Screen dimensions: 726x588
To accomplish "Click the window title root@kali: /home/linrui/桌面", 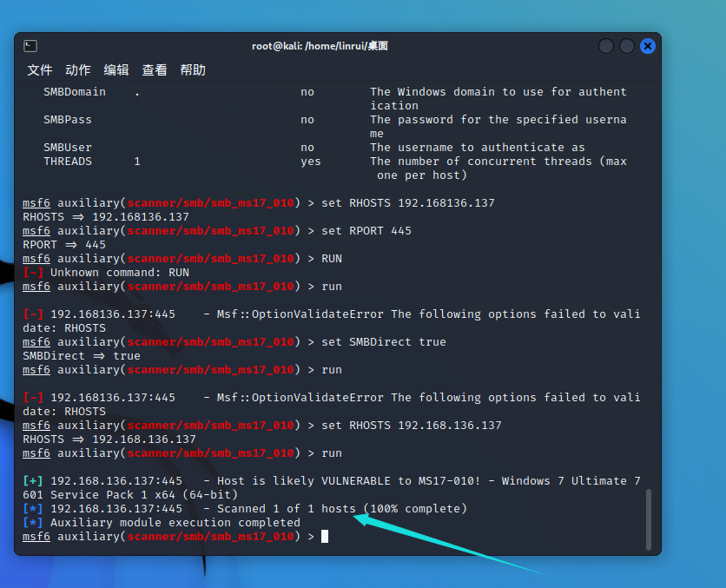I will pos(320,46).
